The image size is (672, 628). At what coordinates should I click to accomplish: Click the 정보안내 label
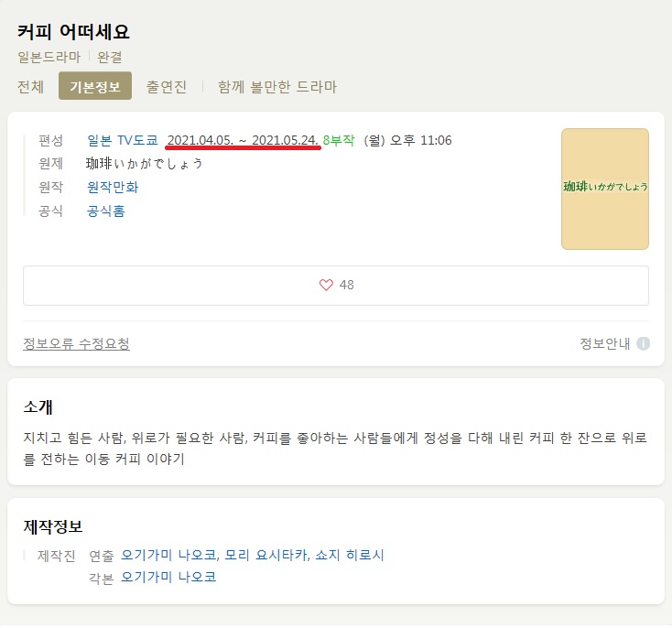pyautogui.click(x=605, y=343)
